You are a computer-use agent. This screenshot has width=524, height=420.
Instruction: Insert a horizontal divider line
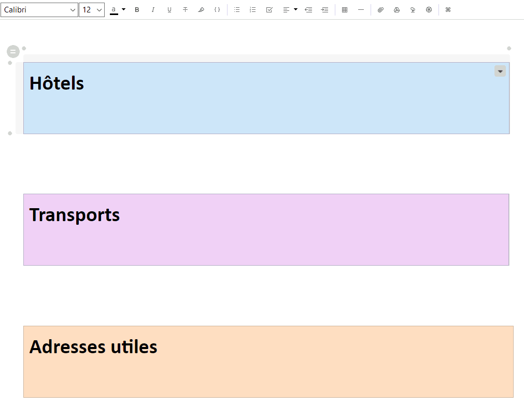[x=360, y=9]
